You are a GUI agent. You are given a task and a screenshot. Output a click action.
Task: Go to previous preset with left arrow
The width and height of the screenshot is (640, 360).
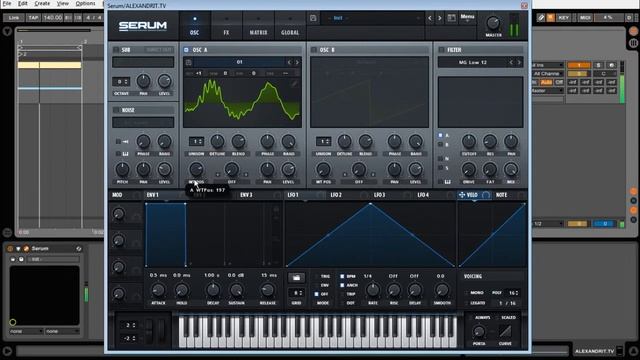click(430, 18)
